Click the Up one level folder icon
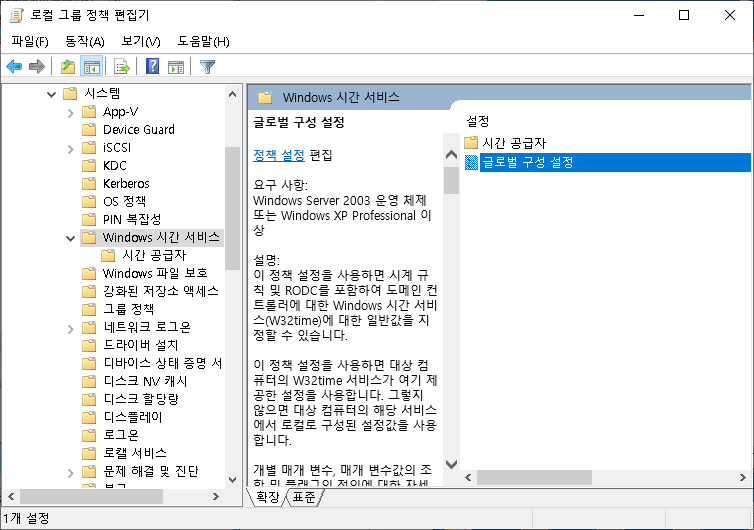Image resolution: width=754 pixels, height=530 pixels. coord(67,67)
